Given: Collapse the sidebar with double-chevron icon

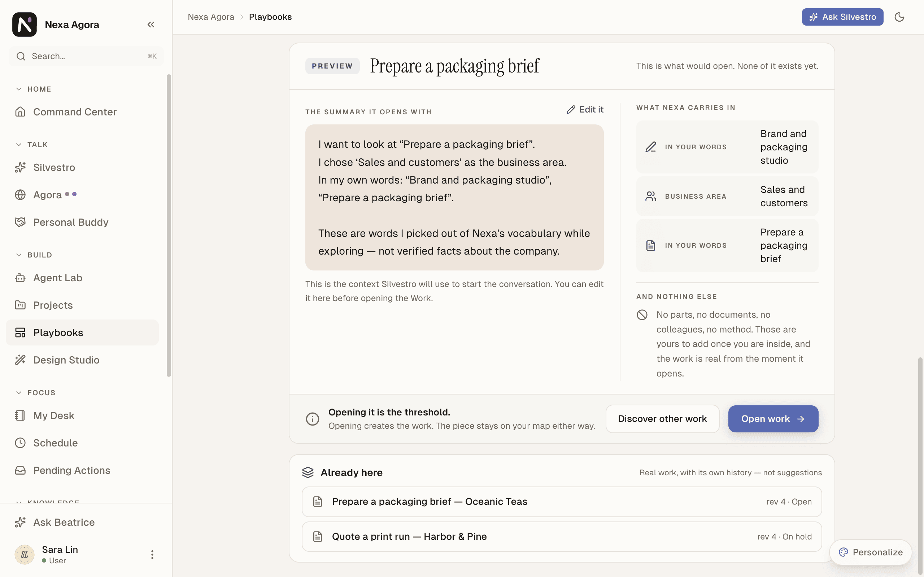Looking at the screenshot, I should [151, 25].
